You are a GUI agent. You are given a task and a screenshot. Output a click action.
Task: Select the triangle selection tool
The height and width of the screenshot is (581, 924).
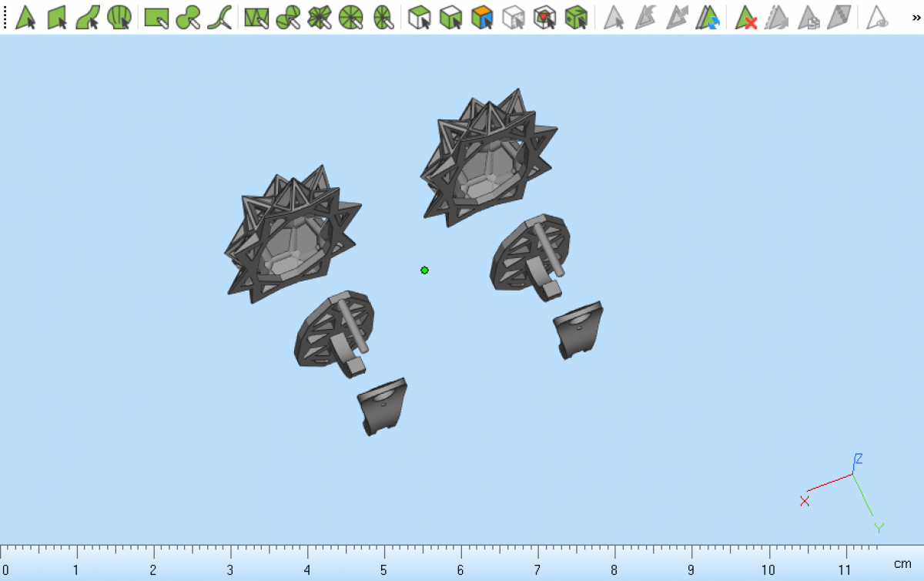point(25,17)
